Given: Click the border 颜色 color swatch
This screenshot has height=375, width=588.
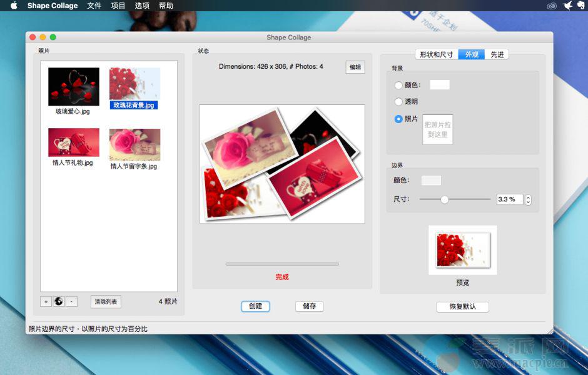Looking at the screenshot, I should click(x=431, y=180).
